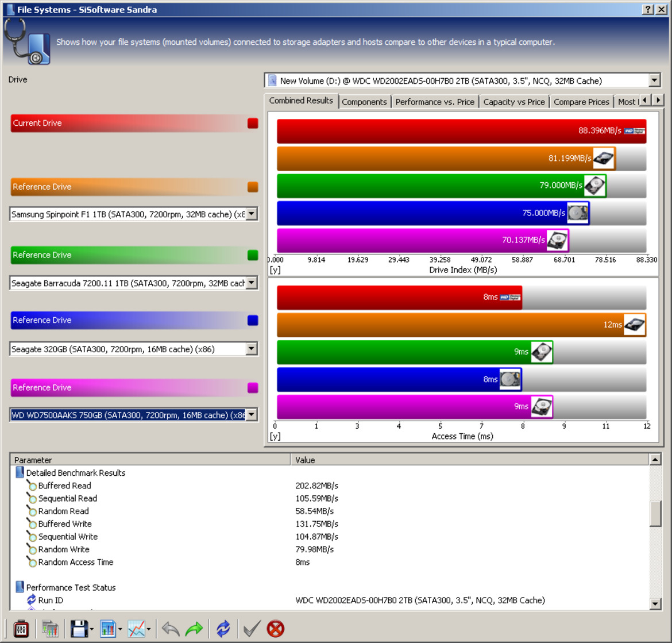Click drive icon on 79.000MB/s bar
This screenshot has height=643, width=672.
[594, 186]
